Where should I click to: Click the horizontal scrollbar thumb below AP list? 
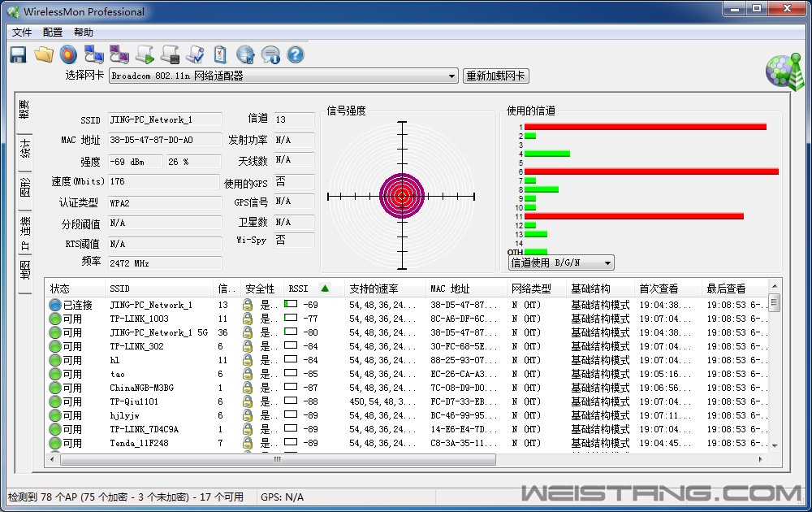point(278,459)
